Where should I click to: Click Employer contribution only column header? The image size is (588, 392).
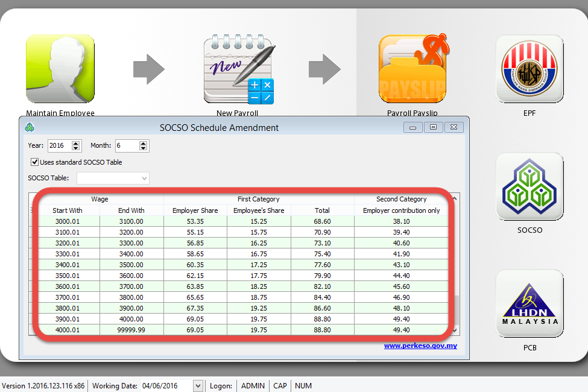pos(401,210)
